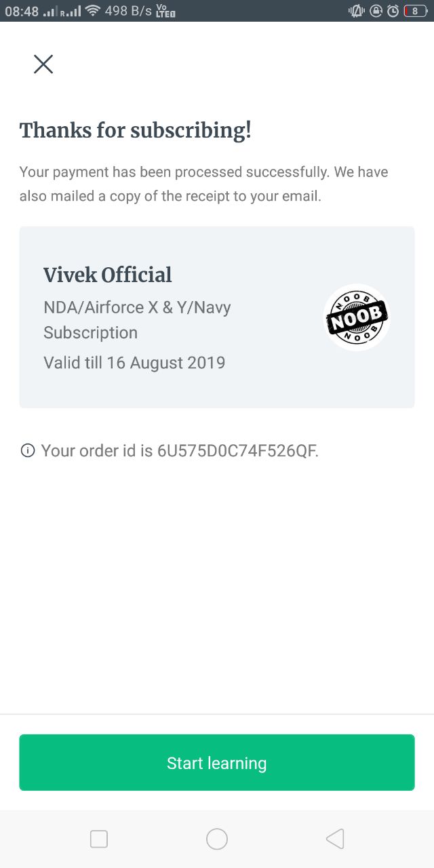Tap the Valid till 16 August 2019 text
The image size is (434, 868).
click(x=134, y=362)
